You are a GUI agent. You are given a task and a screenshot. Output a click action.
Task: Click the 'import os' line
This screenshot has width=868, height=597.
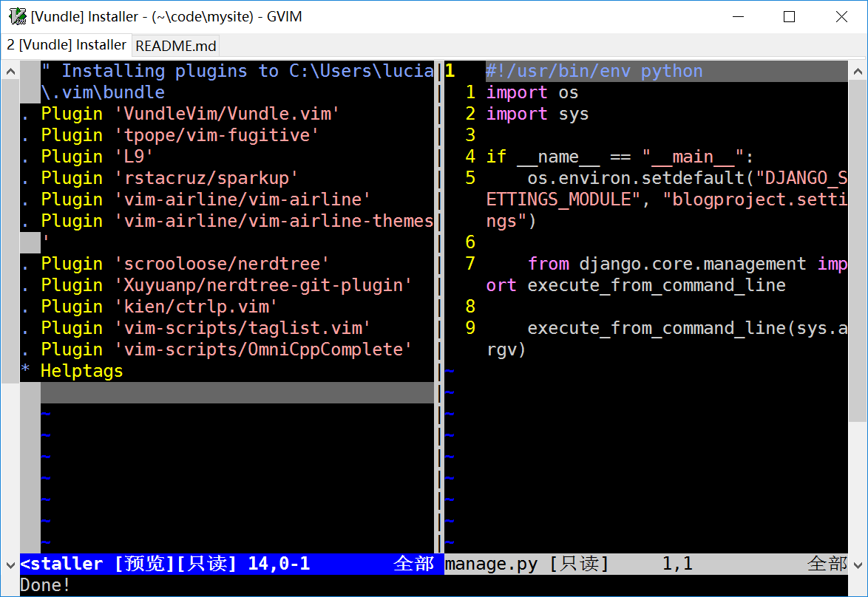[x=532, y=92]
